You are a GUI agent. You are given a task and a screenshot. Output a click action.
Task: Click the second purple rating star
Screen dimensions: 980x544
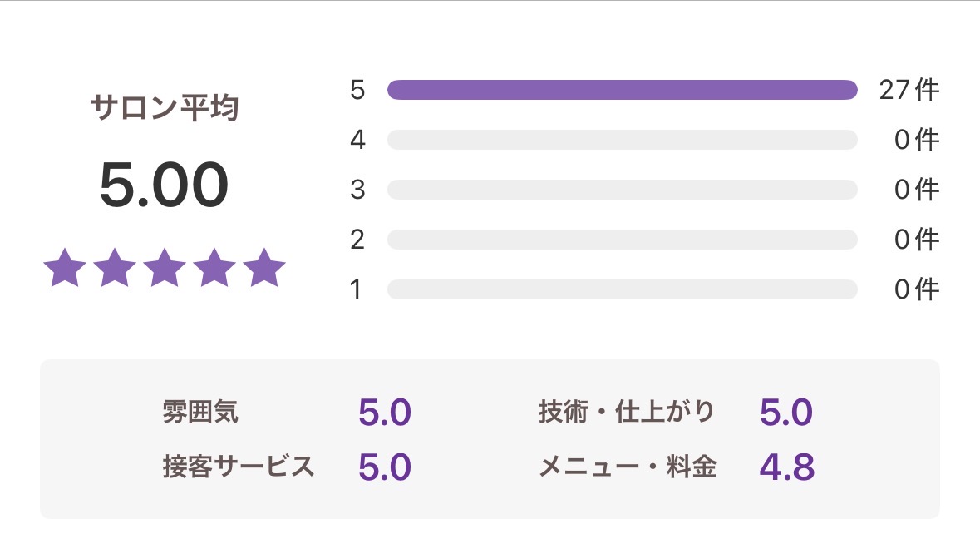(x=115, y=269)
